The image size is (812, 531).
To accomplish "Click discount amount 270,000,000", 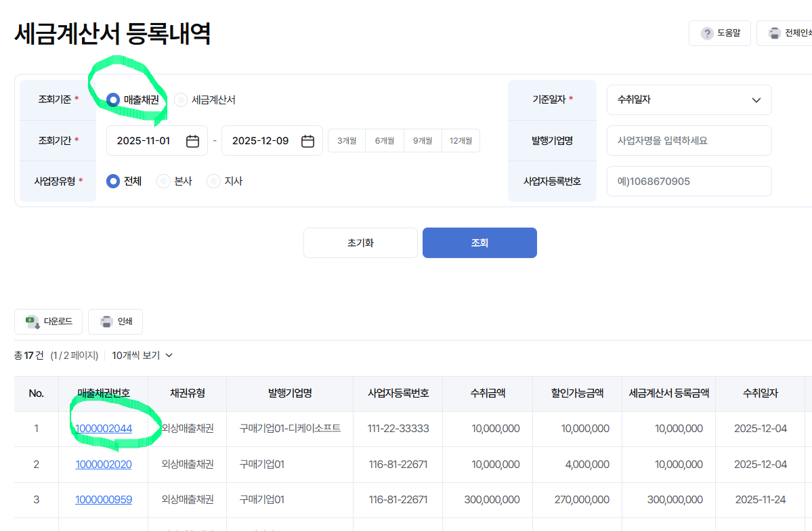I will pos(582,500).
